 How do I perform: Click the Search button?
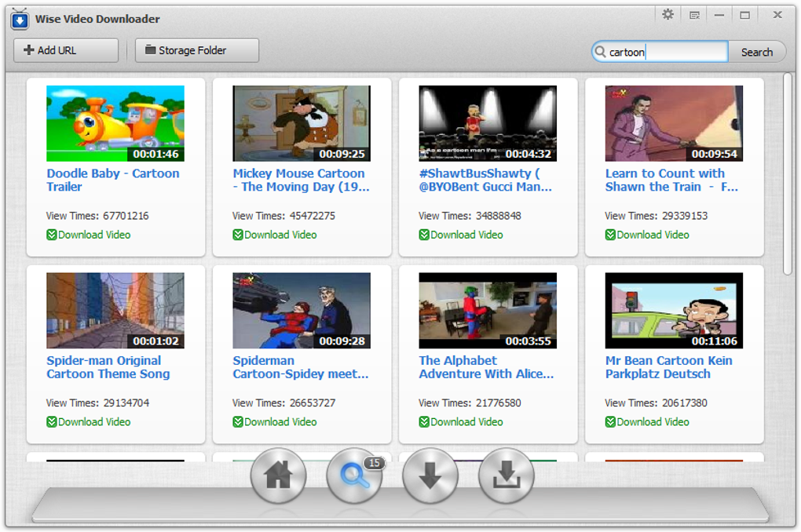(756, 52)
